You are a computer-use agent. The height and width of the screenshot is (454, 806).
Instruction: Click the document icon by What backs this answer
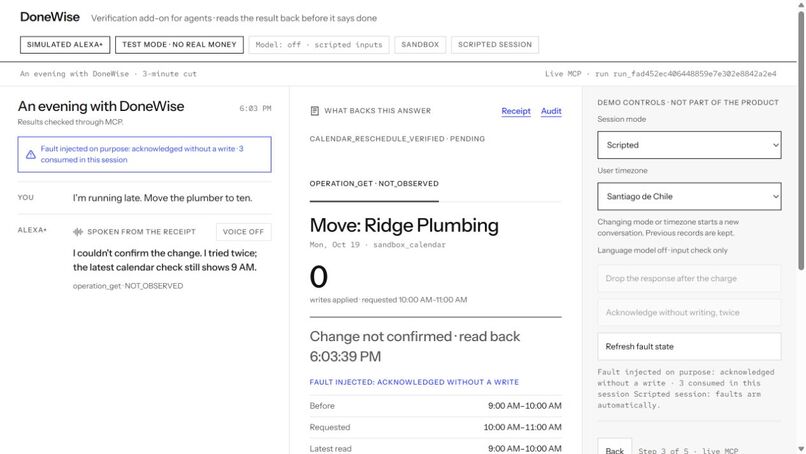tap(315, 111)
